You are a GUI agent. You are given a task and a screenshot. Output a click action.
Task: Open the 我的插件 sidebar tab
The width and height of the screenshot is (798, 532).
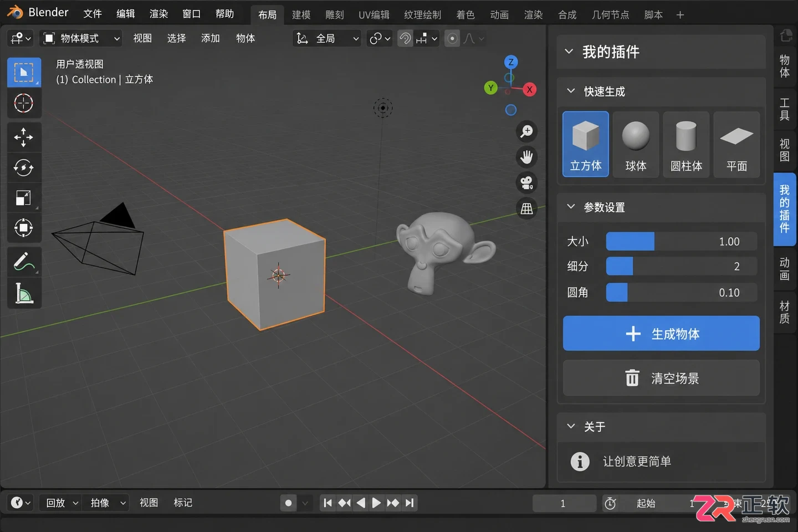(785, 209)
